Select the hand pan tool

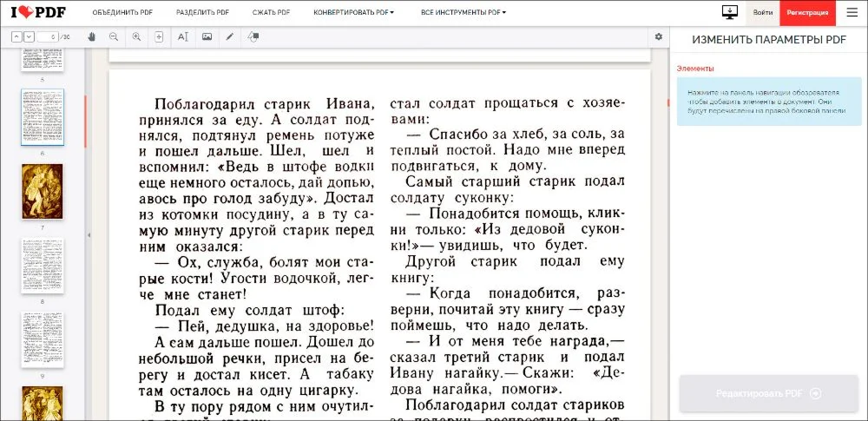(91, 36)
